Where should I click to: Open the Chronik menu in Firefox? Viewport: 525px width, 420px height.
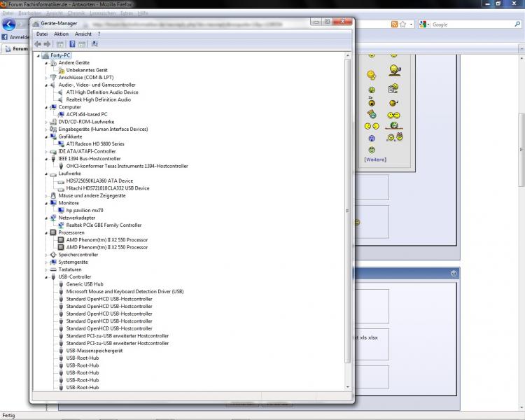pyautogui.click(x=76, y=13)
